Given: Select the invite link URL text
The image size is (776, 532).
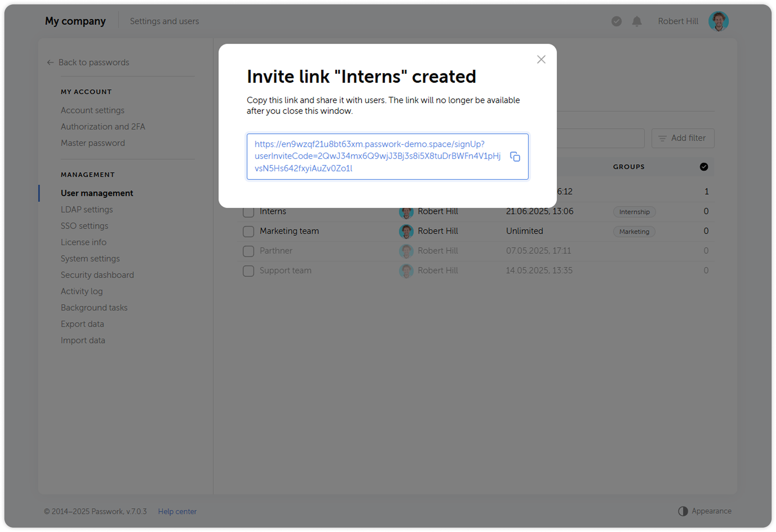Looking at the screenshot, I should 377,156.
